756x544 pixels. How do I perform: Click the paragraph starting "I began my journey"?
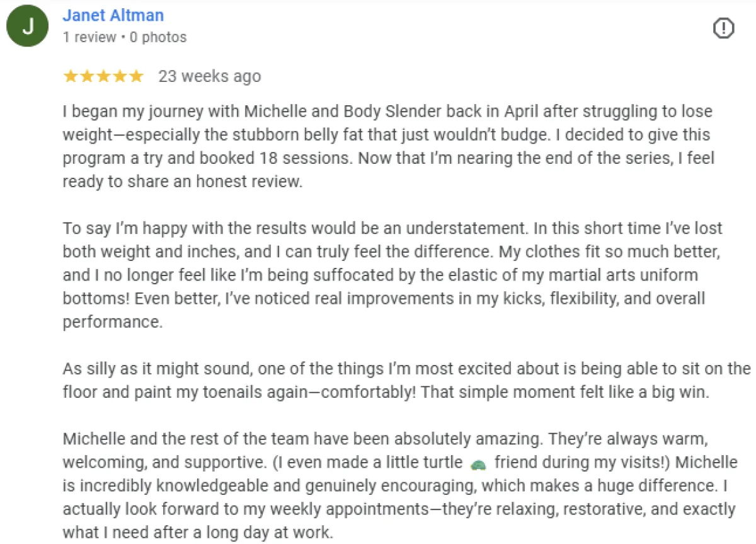coord(389,146)
